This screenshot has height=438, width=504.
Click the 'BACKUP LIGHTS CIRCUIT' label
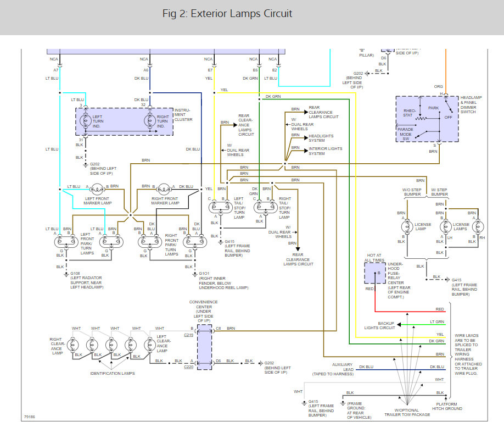coord(379,325)
